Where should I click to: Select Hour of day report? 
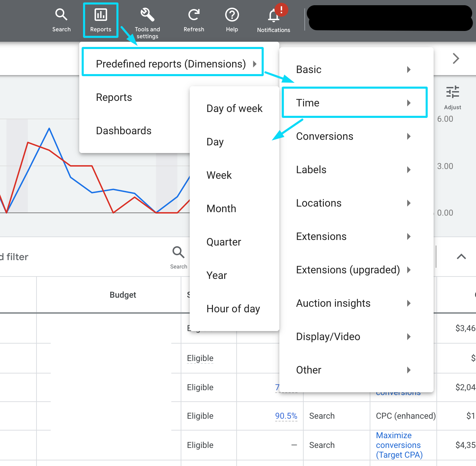233,309
